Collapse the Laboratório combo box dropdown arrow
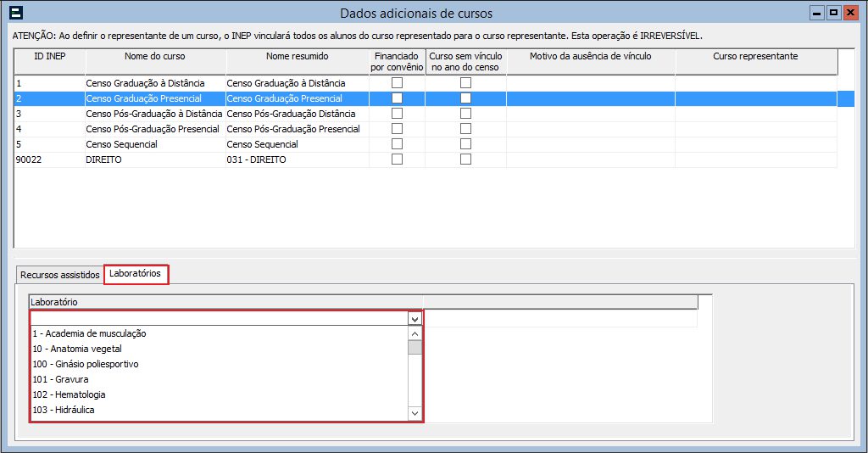The width and height of the screenshot is (868, 453). pyautogui.click(x=415, y=318)
